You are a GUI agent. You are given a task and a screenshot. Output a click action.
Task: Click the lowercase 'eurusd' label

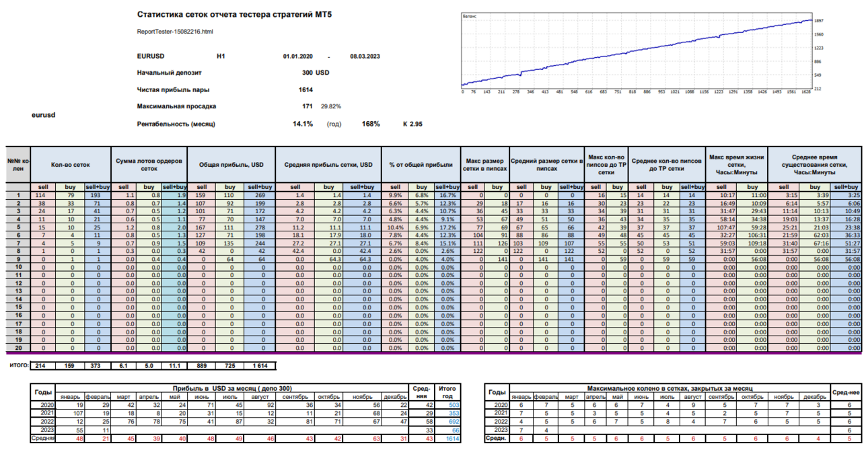[43, 115]
